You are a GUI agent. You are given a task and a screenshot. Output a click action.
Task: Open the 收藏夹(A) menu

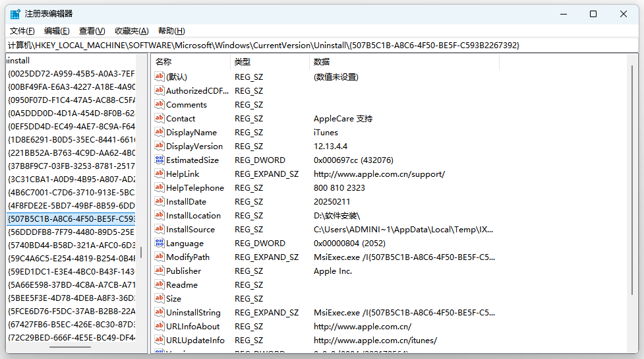[131, 31]
